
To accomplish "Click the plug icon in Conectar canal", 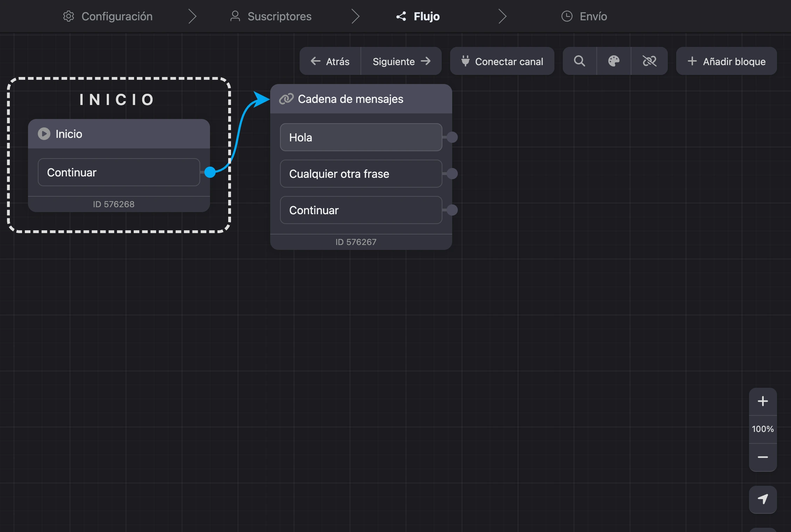I will click(x=465, y=61).
